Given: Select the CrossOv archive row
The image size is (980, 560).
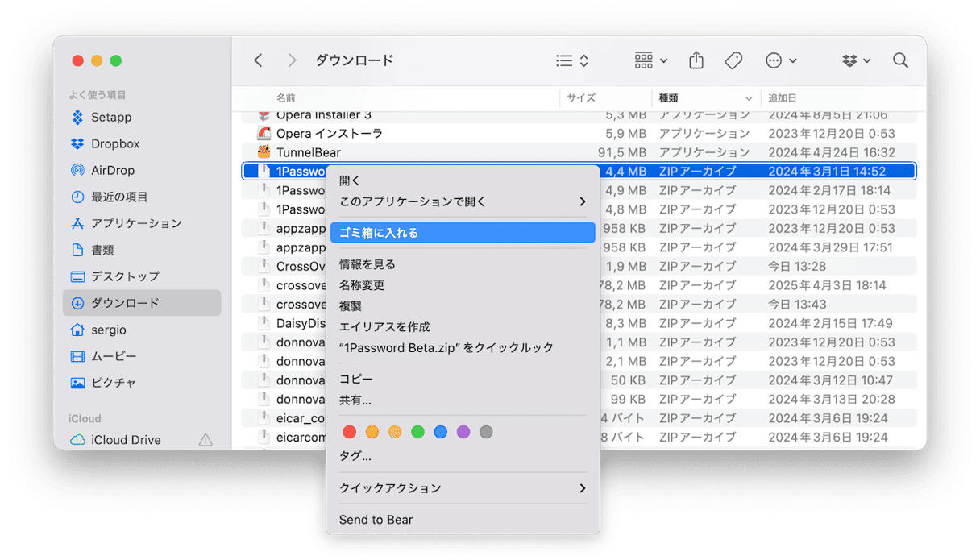Looking at the screenshot, I should pos(579,266).
